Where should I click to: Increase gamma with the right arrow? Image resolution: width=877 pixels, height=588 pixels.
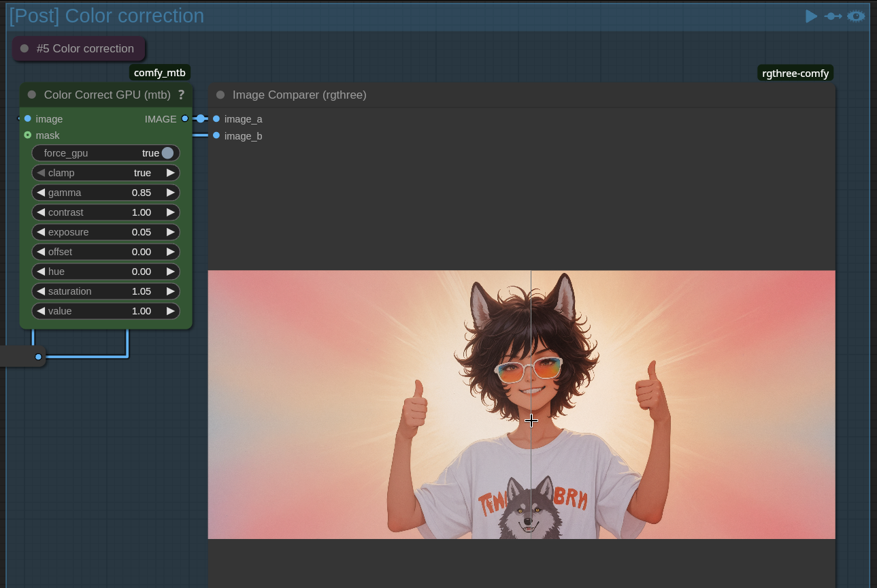point(171,193)
